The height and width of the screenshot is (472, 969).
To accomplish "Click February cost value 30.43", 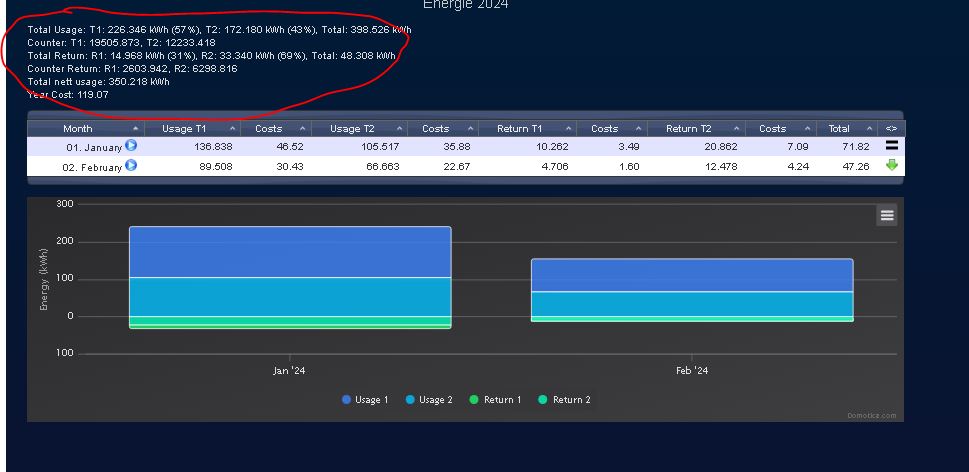I will tap(290, 166).
